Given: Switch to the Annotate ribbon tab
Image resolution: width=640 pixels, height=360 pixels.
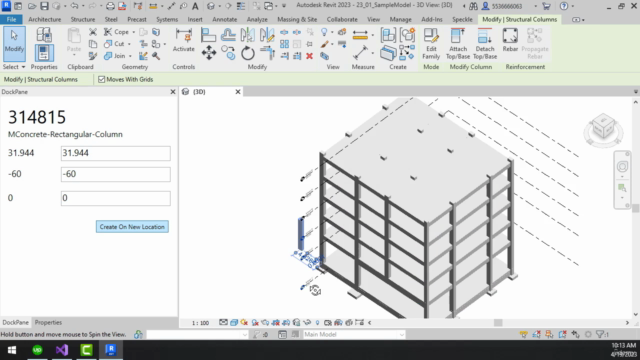Looking at the screenshot, I should (x=224, y=19).
